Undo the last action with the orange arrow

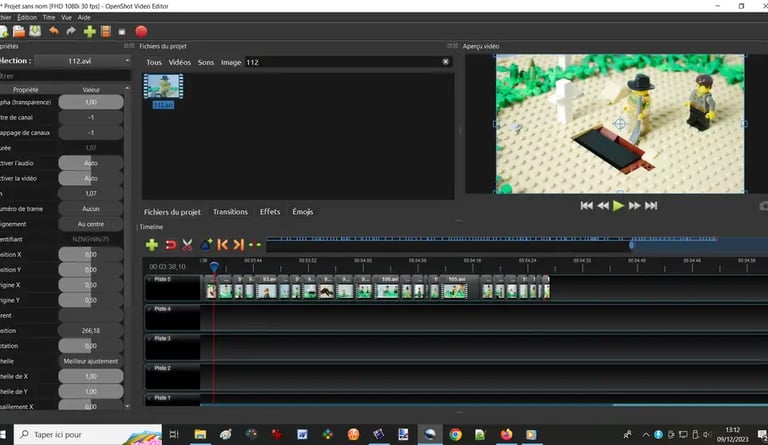point(53,31)
